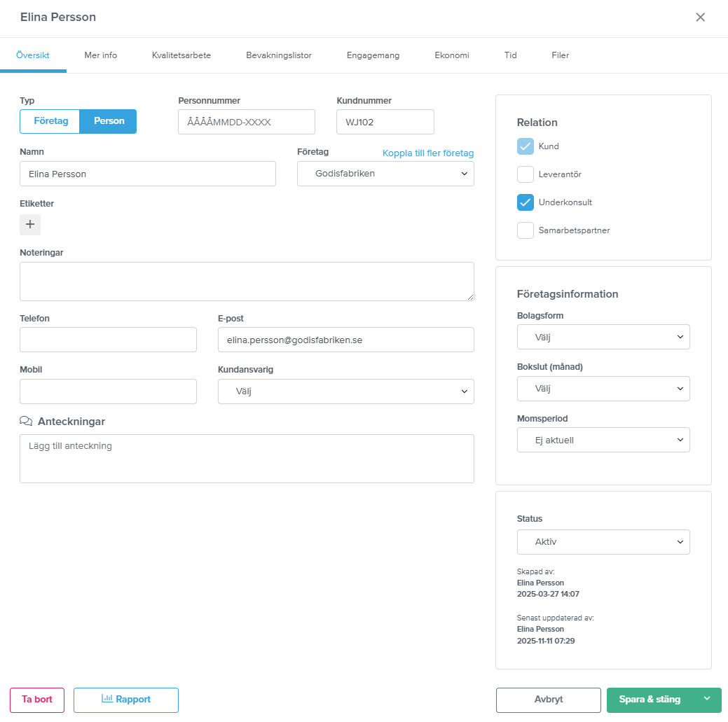Viewport: 728px width, 722px height.
Task: Open the Företag dropdown showing Godisfabriken
Action: pos(385,174)
